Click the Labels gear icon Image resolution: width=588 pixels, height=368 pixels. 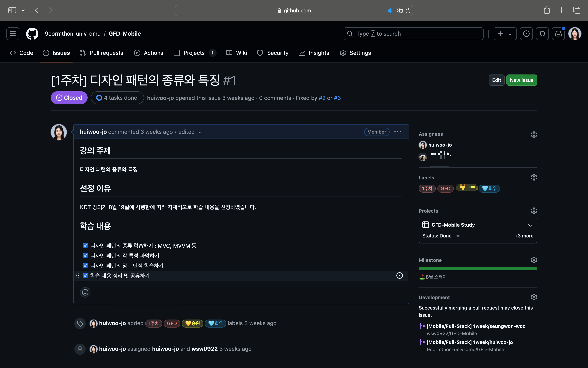534,177
